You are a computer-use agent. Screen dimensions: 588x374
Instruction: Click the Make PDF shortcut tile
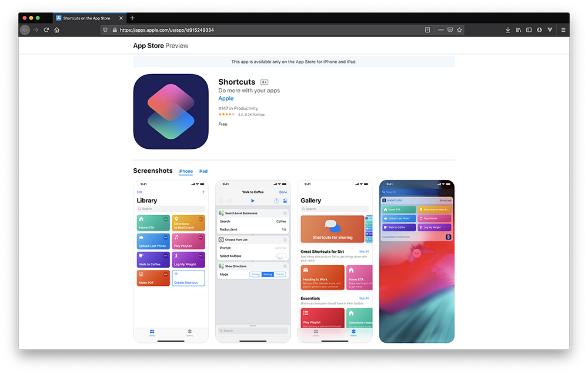pos(153,278)
